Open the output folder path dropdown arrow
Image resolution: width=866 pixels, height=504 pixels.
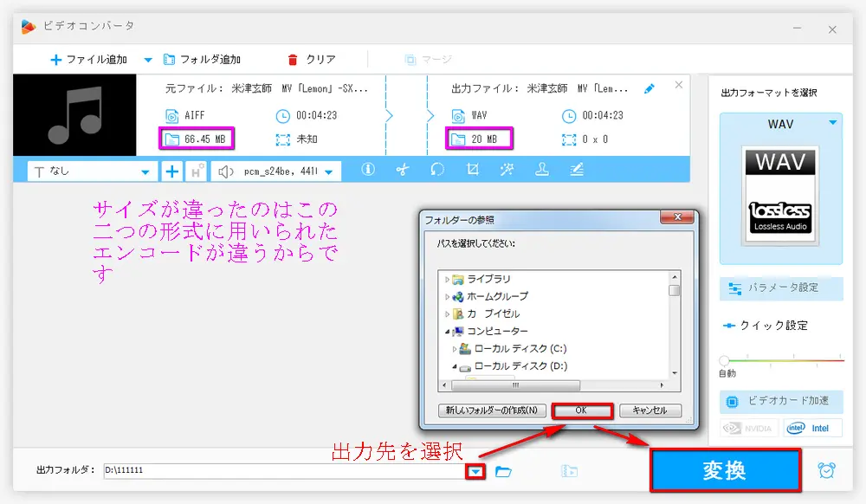click(x=477, y=471)
